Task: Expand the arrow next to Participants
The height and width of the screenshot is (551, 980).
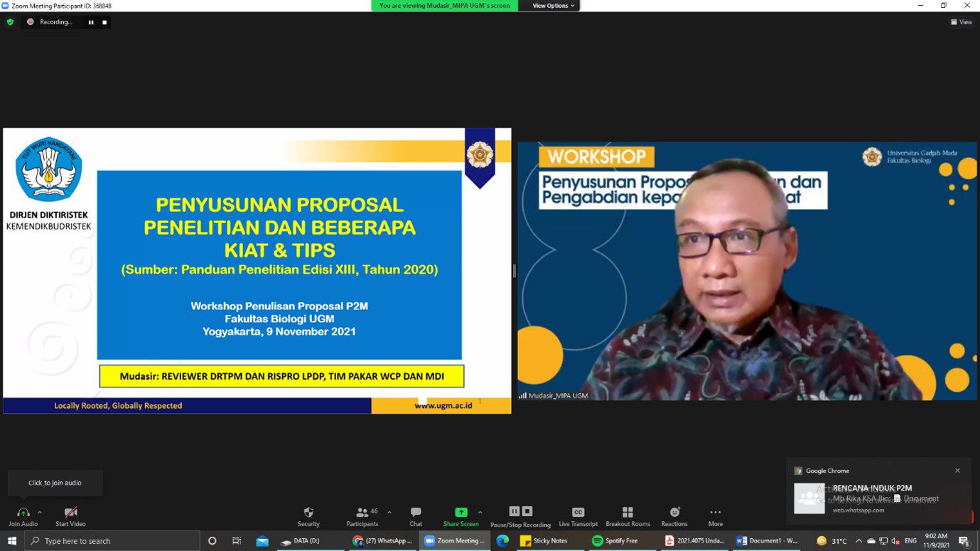Action: click(x=389, y=512)
